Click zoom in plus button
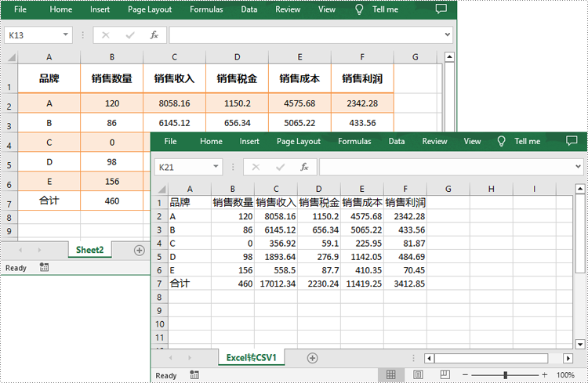Viewport: 588px width, 383px height. (x=545, y=374)
